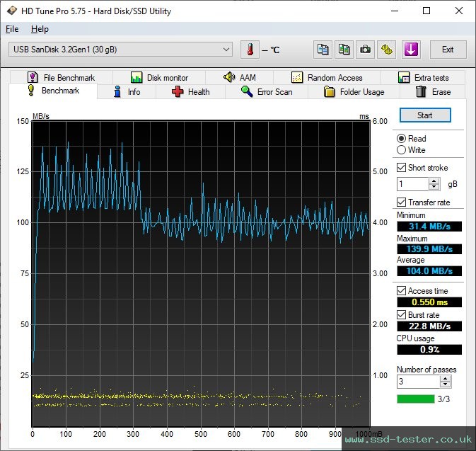Viewport: 476px width, 451px height.
Task: Select the Benchmark tab
Action: click(x=53, y=91)
